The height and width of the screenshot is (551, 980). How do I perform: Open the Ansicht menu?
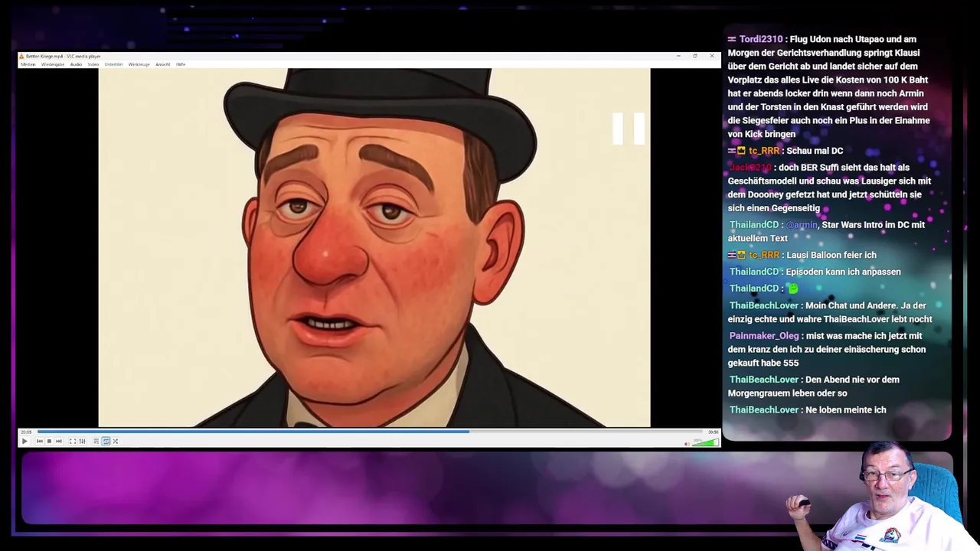tap(163, 64)
